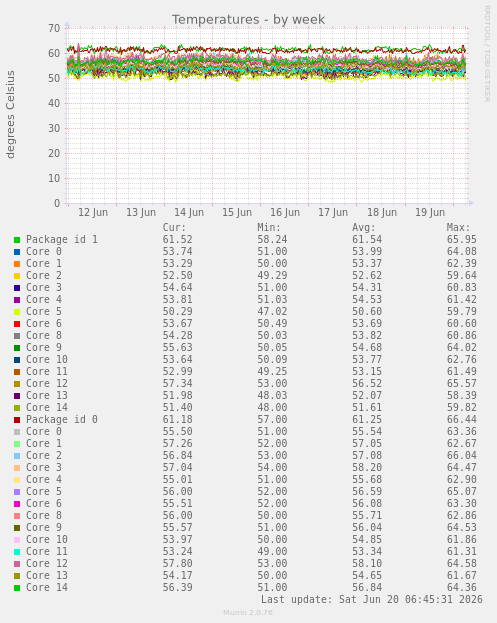The height and width of the screenshot is (623, 497).
Task: Click the cyan swatch of Core 11 with Cur 53.24
Action: (17, 552)
